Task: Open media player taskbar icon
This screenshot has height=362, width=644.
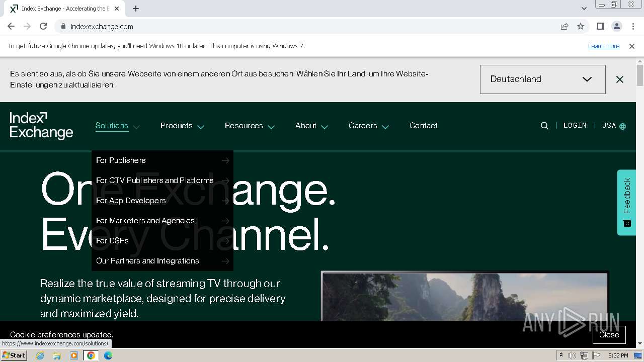Action: 74,355
